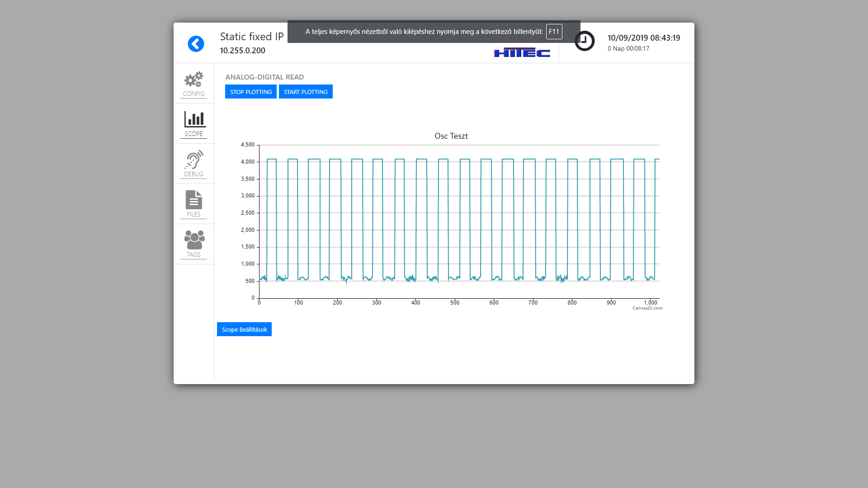Click the 4,500 y-axis label
868x488 pixels.
pos(248,145)
